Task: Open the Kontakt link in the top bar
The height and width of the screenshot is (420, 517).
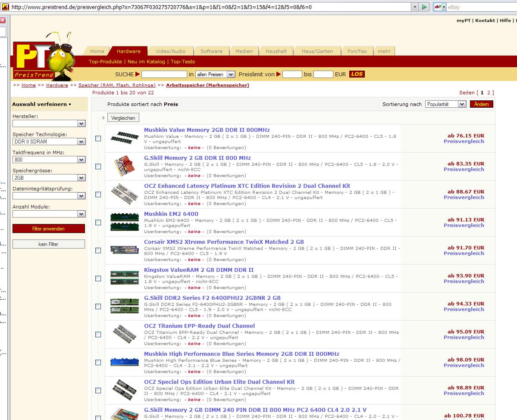Action: pyautogui.click(x=485, y=20)
